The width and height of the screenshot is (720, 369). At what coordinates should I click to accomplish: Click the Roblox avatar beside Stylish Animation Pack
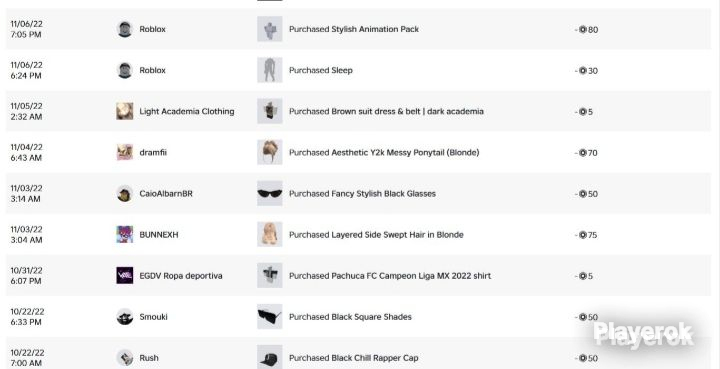(x=124, y=29)
